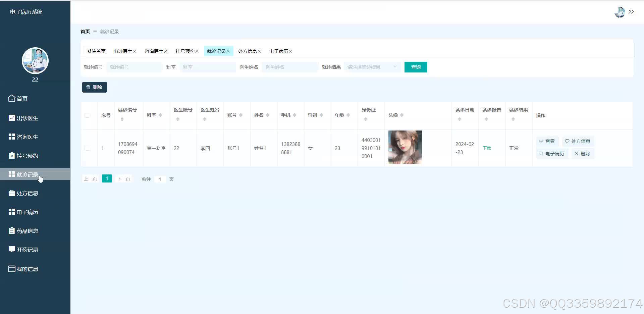Click the 出诊医生 chart icon in sidebar

(x=12, y=118)
